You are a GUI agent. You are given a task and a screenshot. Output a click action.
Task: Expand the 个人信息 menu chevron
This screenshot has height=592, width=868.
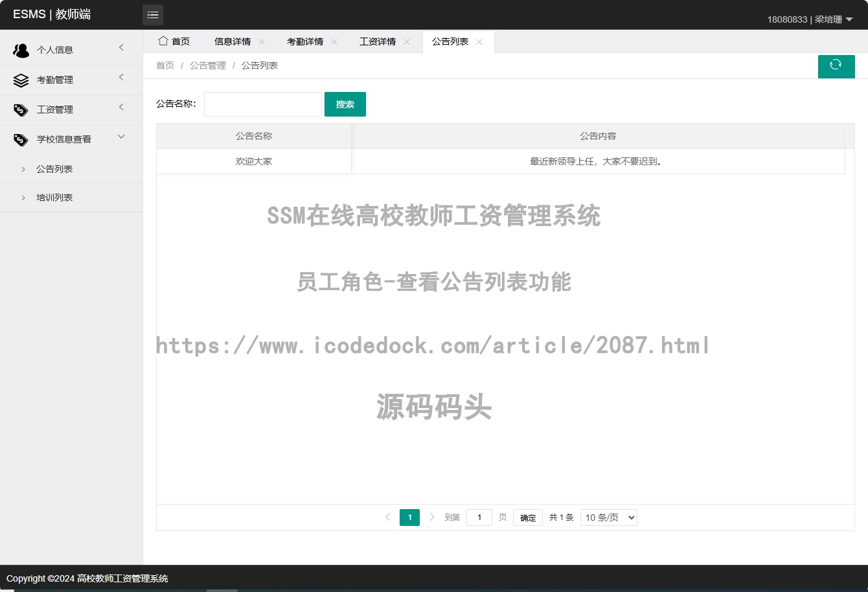[121, 47]
